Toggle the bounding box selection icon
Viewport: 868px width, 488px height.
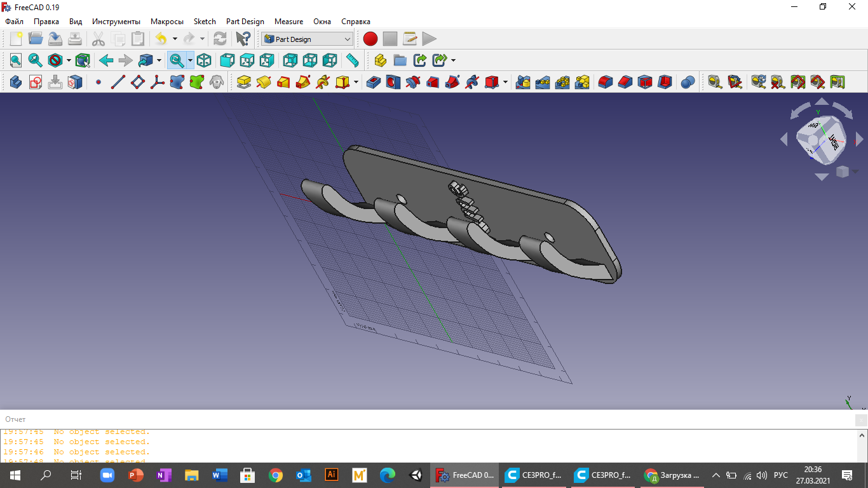click(83, 60)
